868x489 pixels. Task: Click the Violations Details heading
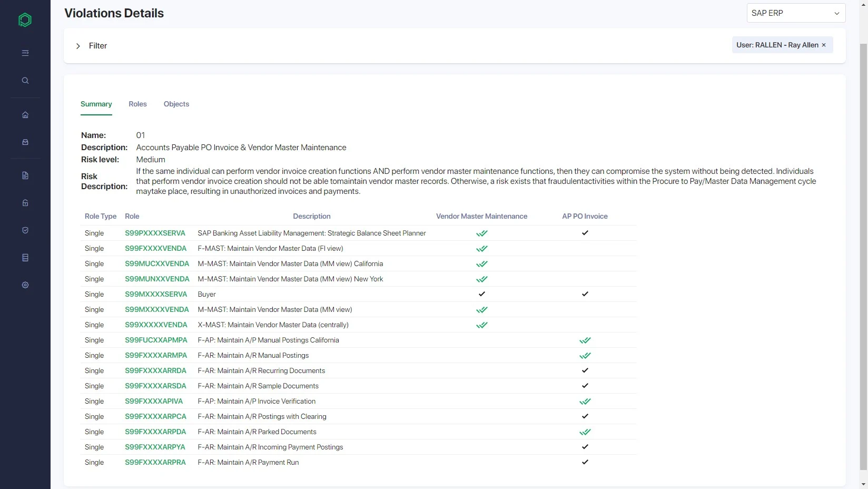(114, 13)
